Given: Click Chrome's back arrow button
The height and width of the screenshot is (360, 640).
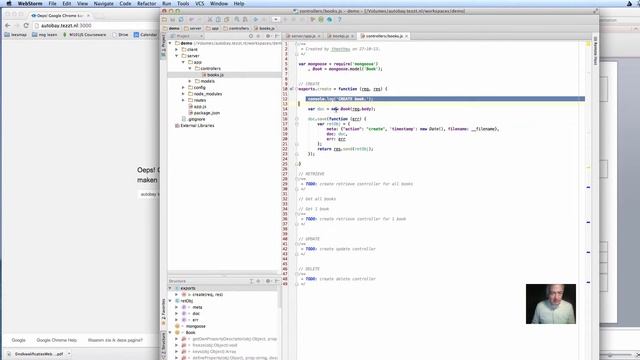Looking at the screenshot, I should 8,25.
